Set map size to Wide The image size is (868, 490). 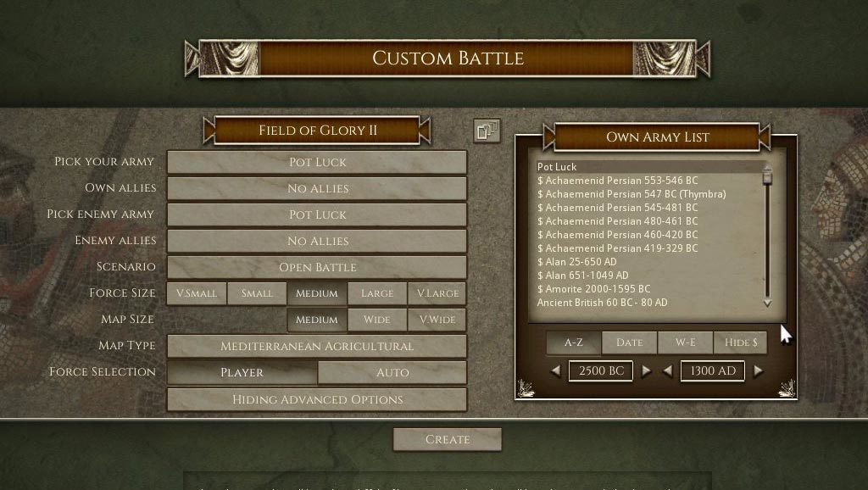pyautogui.click(x=377, y=320)
